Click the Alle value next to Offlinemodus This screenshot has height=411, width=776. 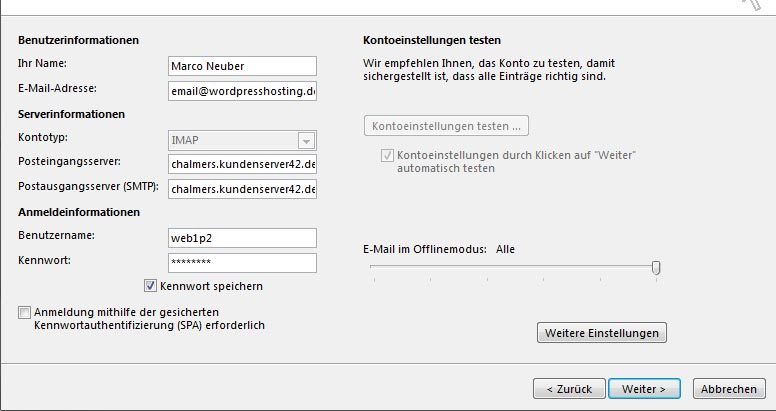[505, 249]
